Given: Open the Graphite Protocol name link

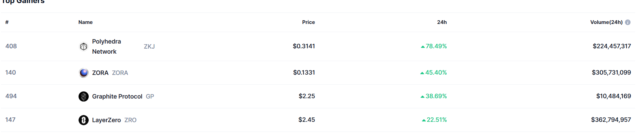Looking at the screenshot, I should 117,97.
